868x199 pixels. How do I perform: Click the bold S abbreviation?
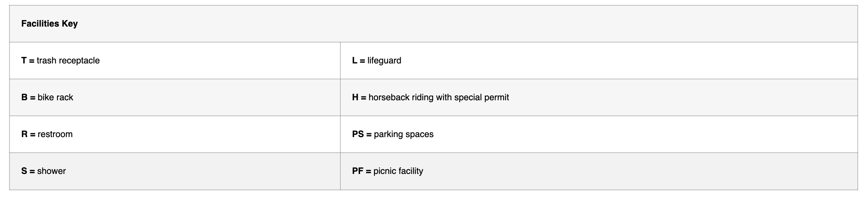[24, 171]
